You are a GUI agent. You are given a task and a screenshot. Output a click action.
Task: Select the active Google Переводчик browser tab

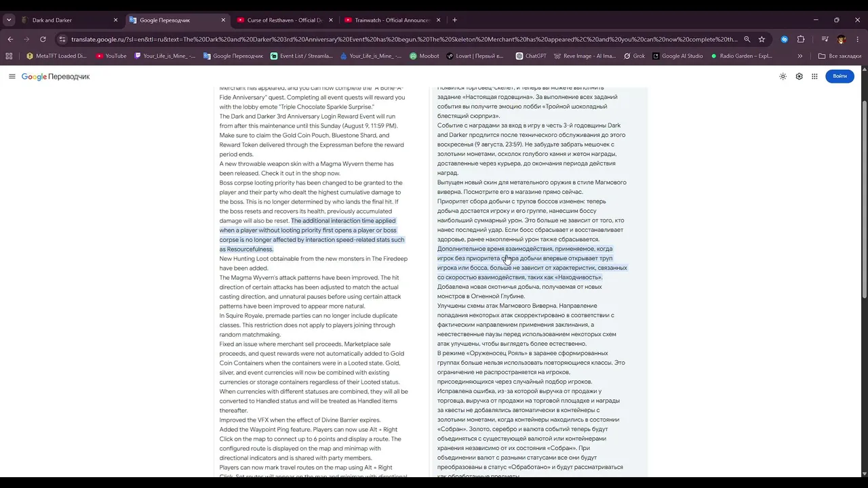coord(177,20)
